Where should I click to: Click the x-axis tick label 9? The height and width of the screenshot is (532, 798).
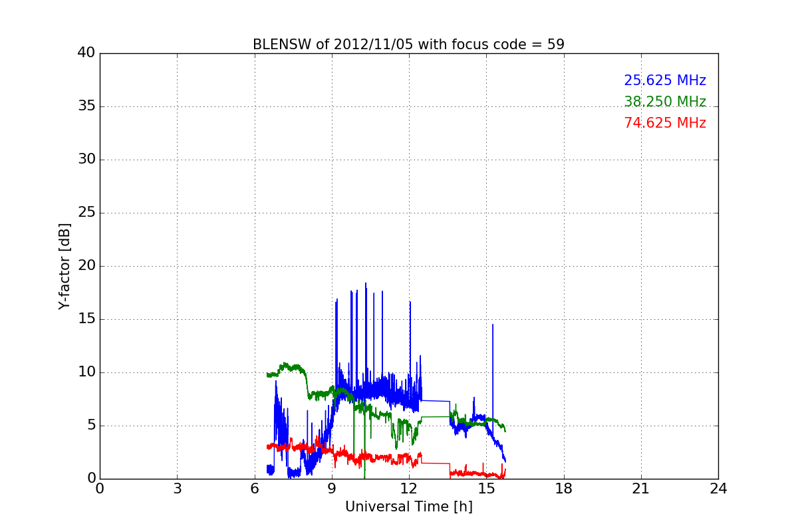pos(332,489)
